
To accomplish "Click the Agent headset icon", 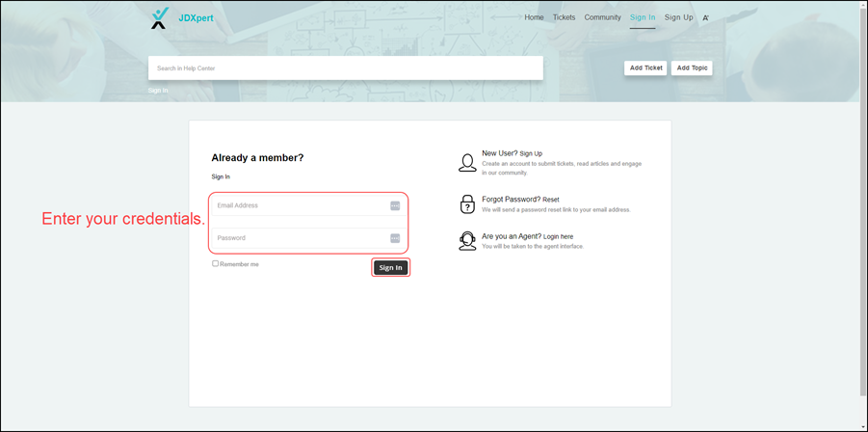I will click(x=467, y=241).
